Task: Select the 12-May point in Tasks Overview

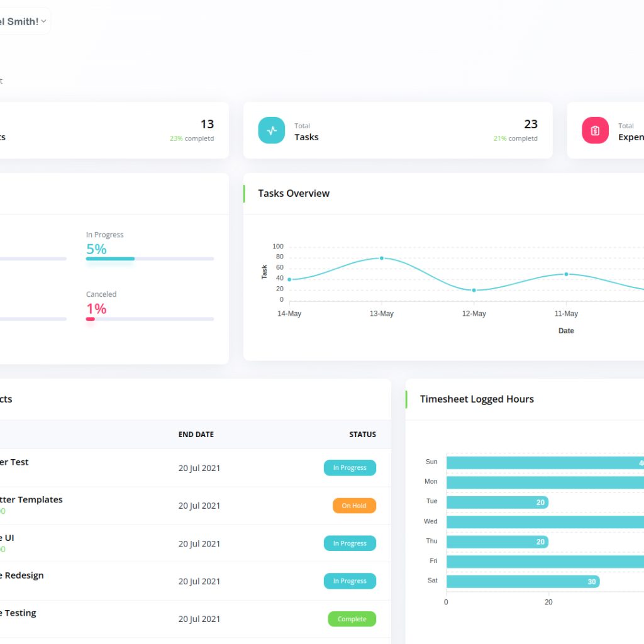Action: point(474,290)
